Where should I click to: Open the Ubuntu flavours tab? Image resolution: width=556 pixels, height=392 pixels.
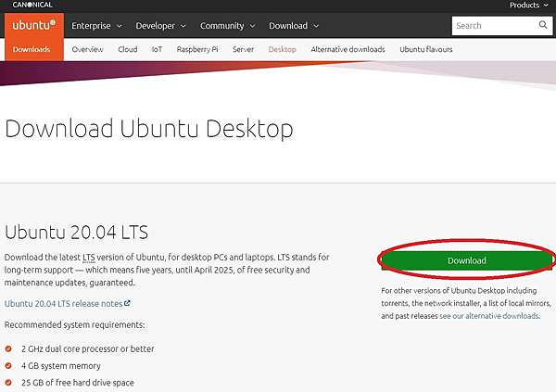[426, 49]
